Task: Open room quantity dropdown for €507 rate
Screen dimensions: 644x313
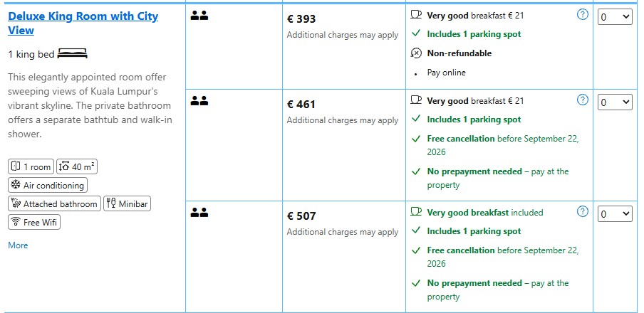Action: pos(614,213)
